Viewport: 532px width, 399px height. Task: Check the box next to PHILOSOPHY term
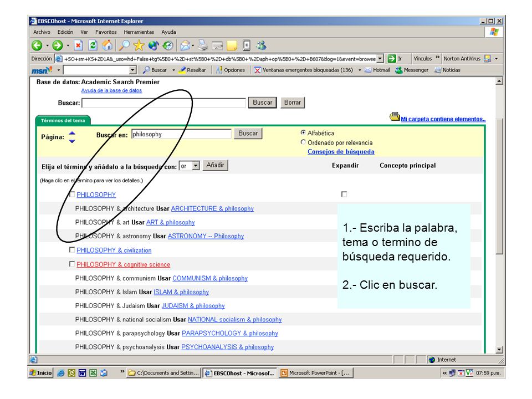pos(72,194)
